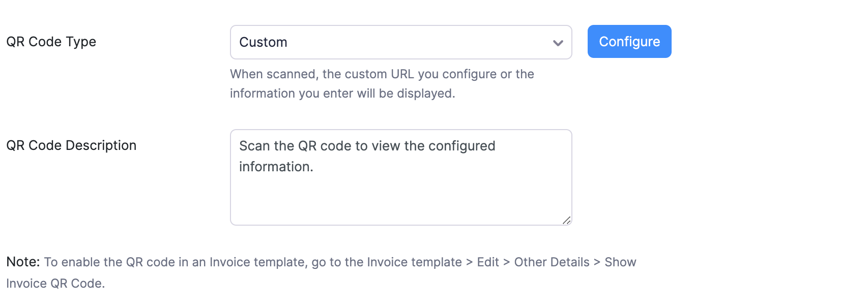Click the bold 'Note:' label
868x308 pixels.
pyautogui.click(x=23, y=262)
